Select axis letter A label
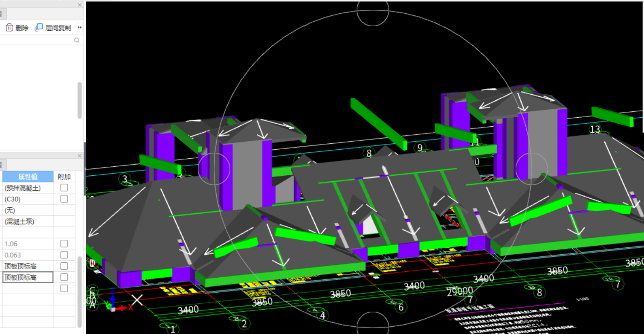This screenshot has height=334, width=644. (x=92, y=304)
